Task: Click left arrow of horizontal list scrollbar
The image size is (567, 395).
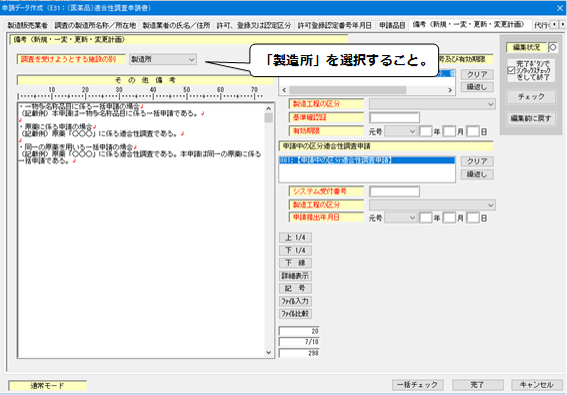Action: pyautogui.click(x=284, y=90)
